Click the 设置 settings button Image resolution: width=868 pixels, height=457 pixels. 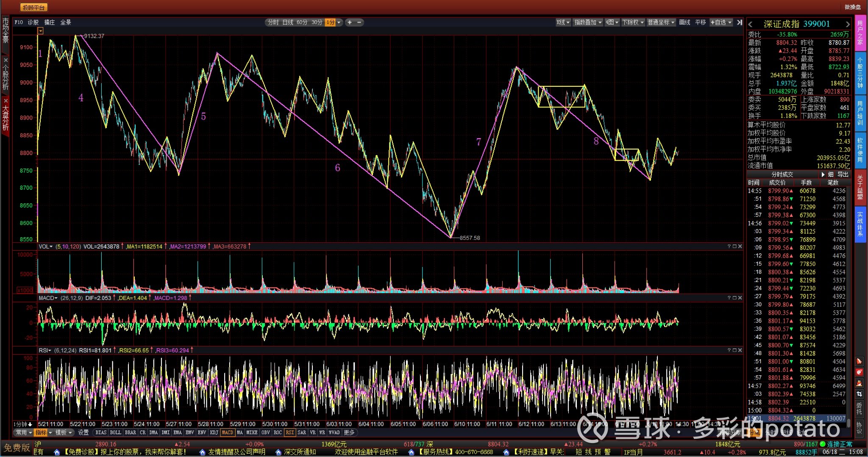[x=83, y=432]
